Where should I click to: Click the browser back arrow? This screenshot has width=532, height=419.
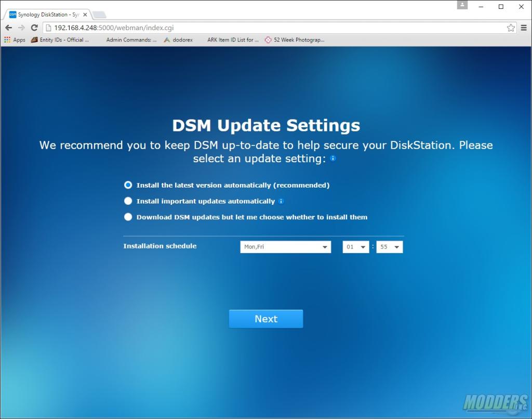click(8, 28)
